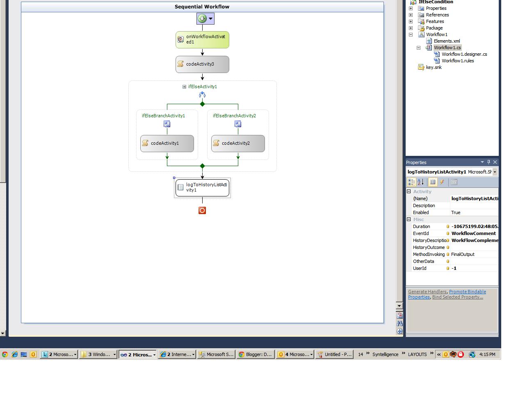Show Properties list view button

coord(432,182)
